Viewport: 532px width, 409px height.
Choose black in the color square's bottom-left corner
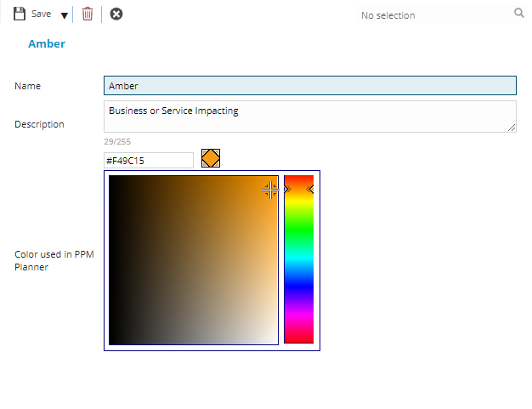[112, 342]
